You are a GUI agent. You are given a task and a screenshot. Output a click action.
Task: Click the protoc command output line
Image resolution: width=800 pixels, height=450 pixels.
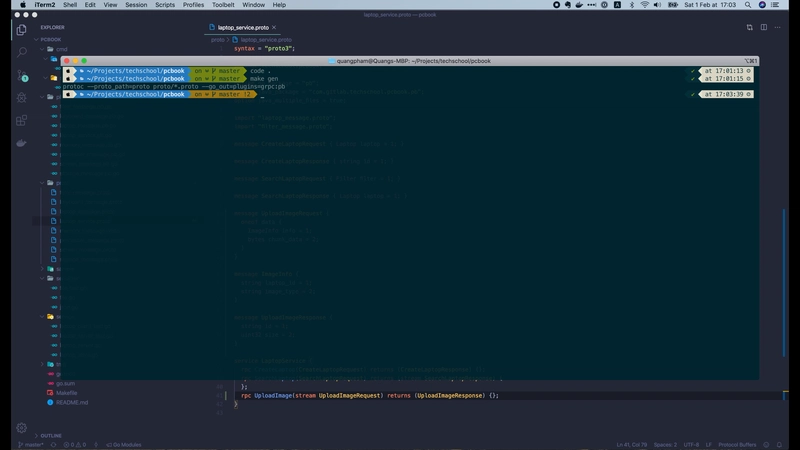174,86
